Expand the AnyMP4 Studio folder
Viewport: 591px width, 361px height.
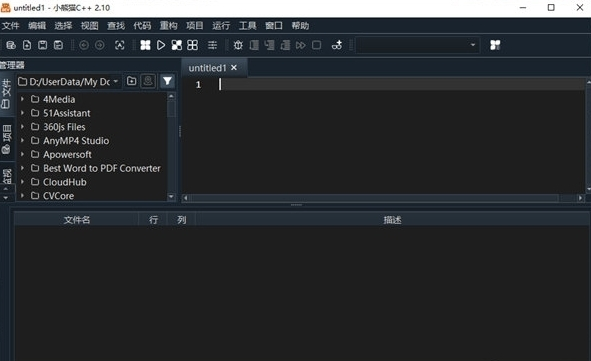tap(22, 141)
